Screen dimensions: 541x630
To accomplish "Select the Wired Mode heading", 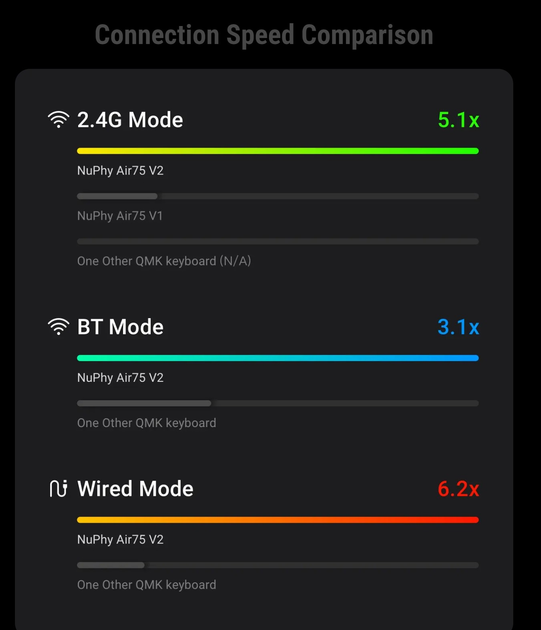I will [x=135, y=489].
